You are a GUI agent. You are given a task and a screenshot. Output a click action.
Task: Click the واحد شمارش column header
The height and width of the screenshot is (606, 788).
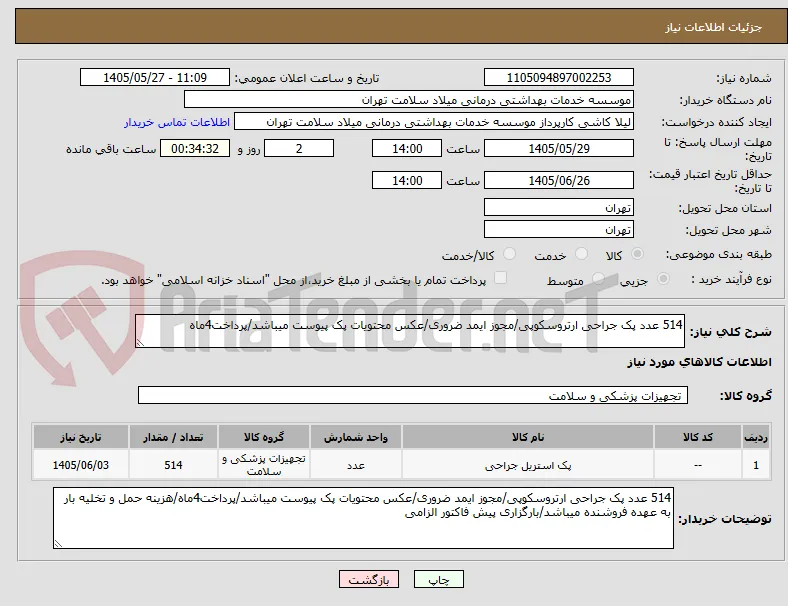click(356, 437)
